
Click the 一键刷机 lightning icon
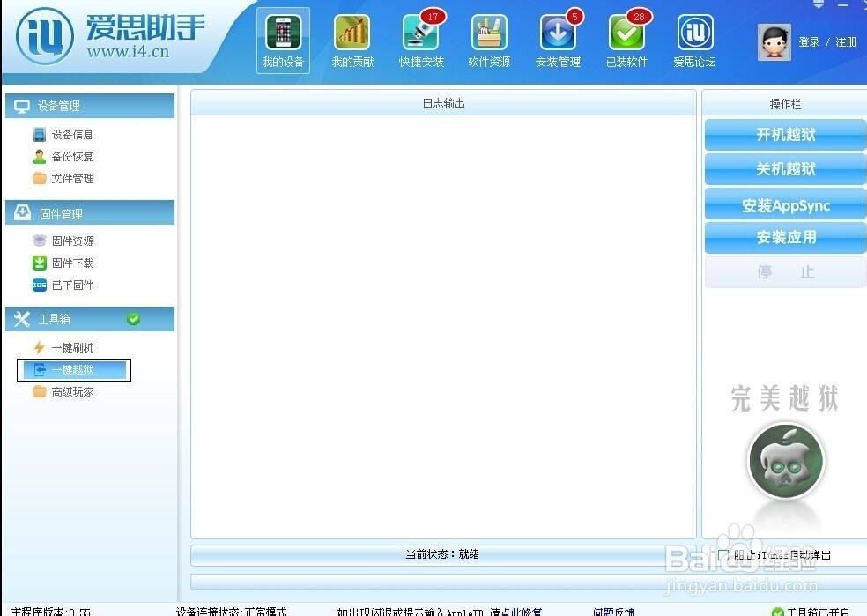[40, 347]
